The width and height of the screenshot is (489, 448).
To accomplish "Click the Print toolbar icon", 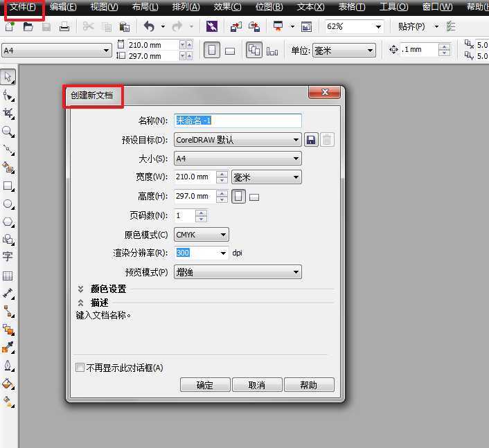I will [x=64, y=27].
